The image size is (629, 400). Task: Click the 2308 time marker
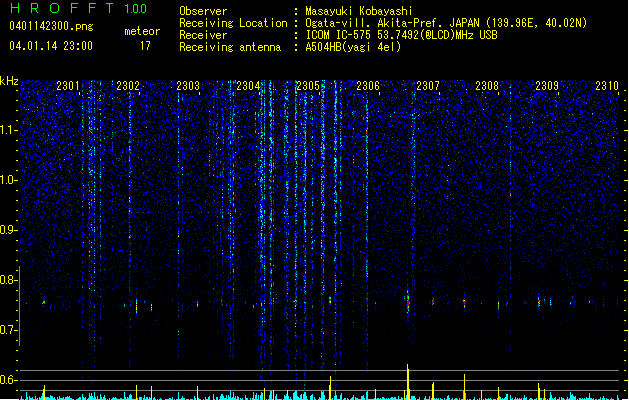click(487, 86)
